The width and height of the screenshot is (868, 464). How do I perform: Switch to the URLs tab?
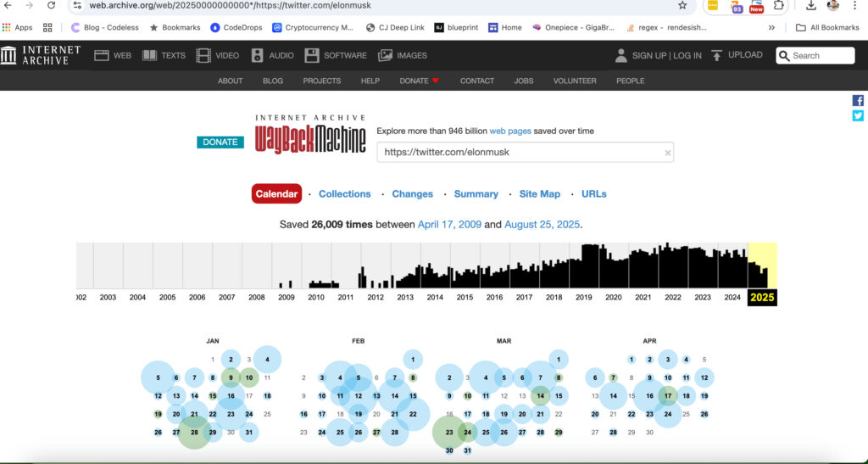coord(594,193)
